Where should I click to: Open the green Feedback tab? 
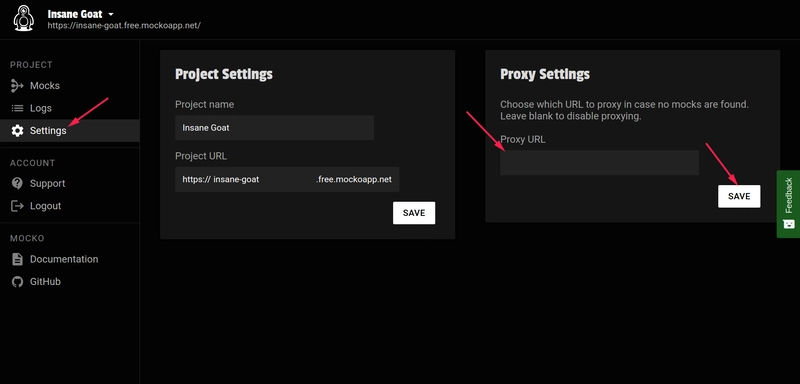point(788,203)
